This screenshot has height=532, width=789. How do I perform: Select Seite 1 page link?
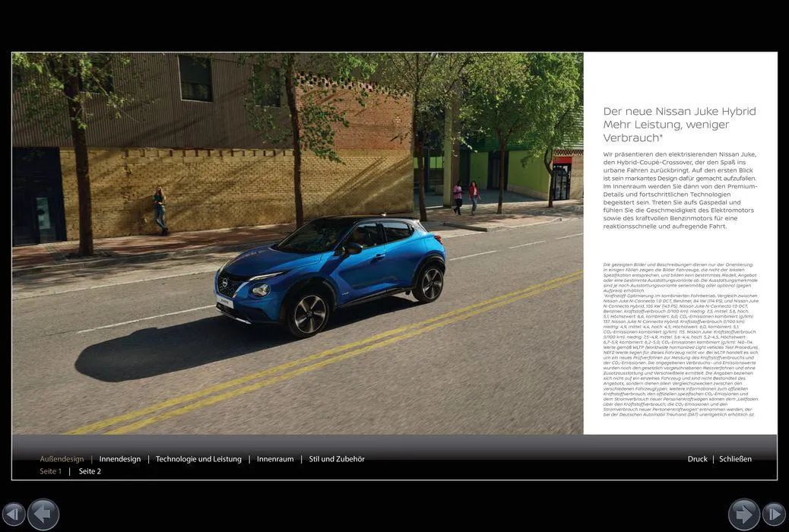coord(51,471)
